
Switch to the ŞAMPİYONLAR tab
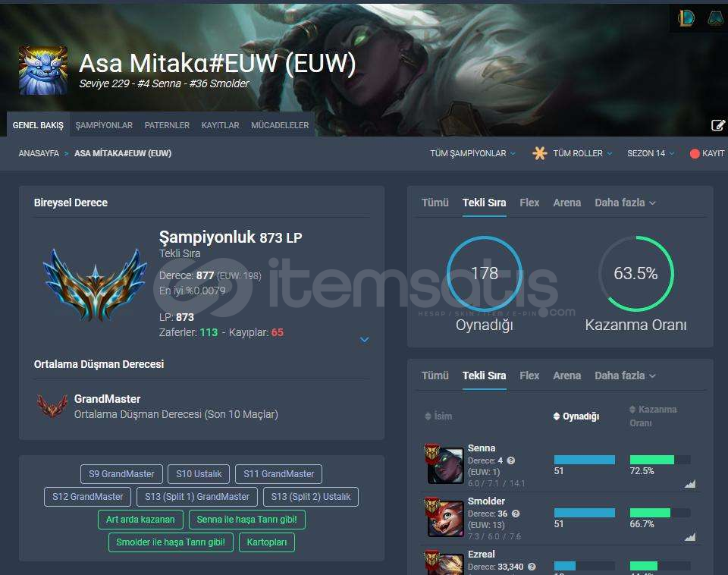104,125
